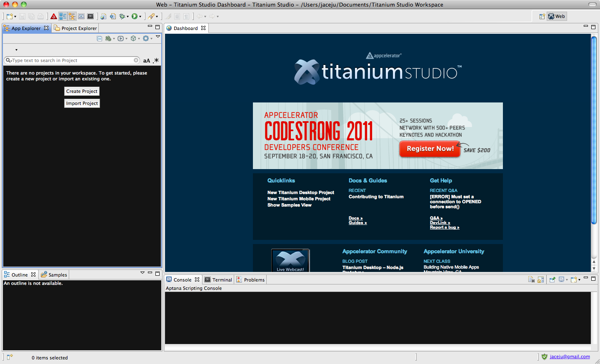The height and width of the screenshot is (364, 600).
Task: Switch to the Samples tab
Action: point(54,275)
